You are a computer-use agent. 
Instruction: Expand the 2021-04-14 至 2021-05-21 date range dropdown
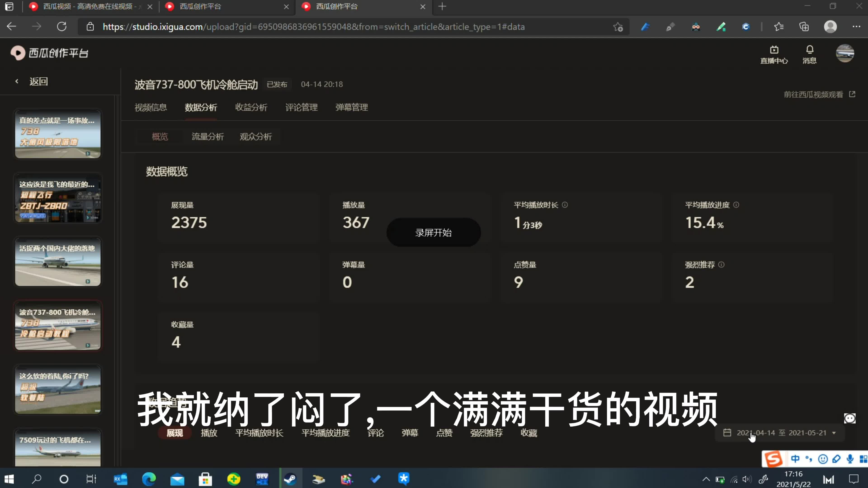(780, 433)
